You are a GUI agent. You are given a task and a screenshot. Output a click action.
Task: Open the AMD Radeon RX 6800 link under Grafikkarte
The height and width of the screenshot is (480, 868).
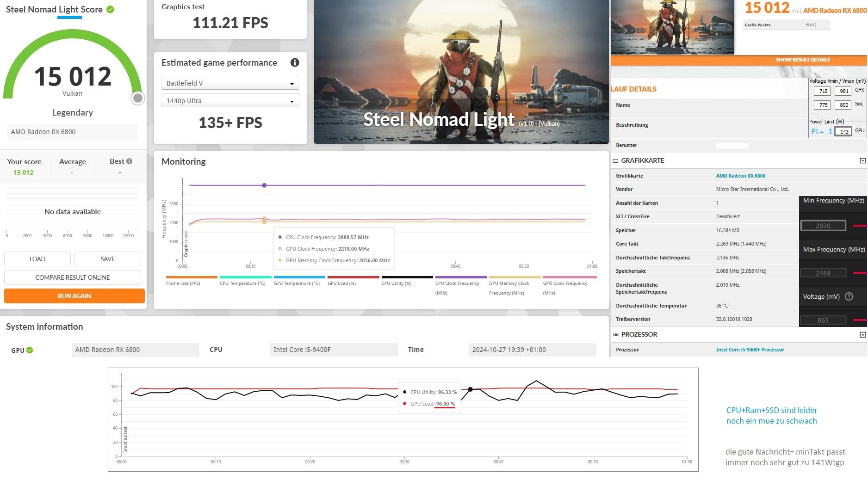[x=740, y=176]
